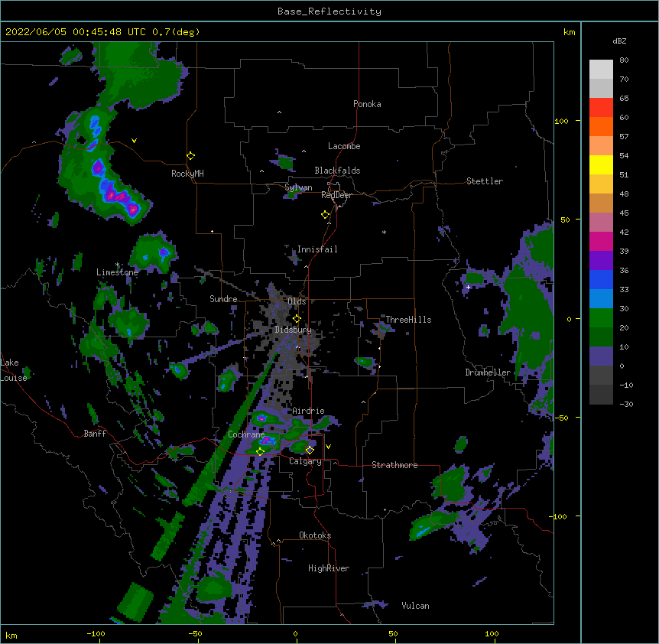Click the yellow V marker northwest of RockyMH

point(134,141)
